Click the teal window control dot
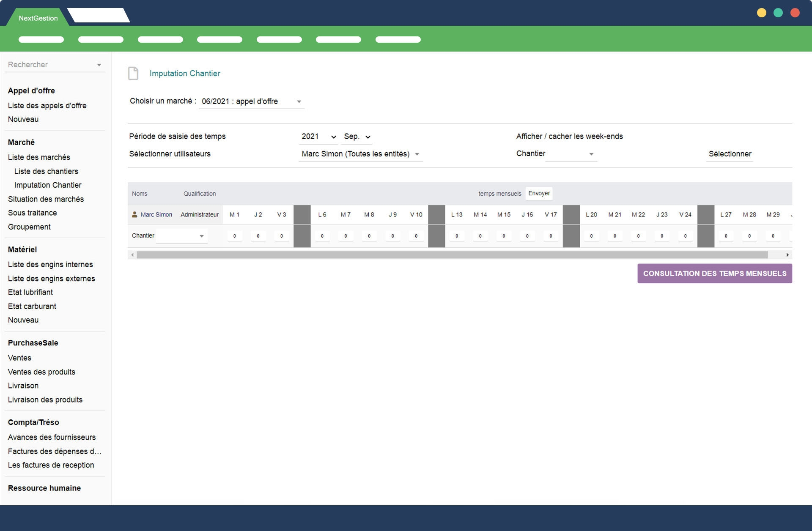Viewport: 812px width, 531px height. coord(778,13)
